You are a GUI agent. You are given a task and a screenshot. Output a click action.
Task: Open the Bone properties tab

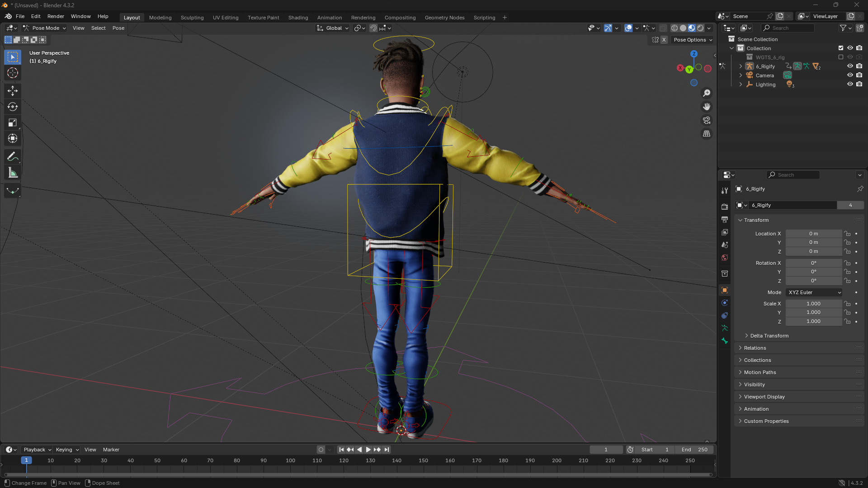(725, 341)
